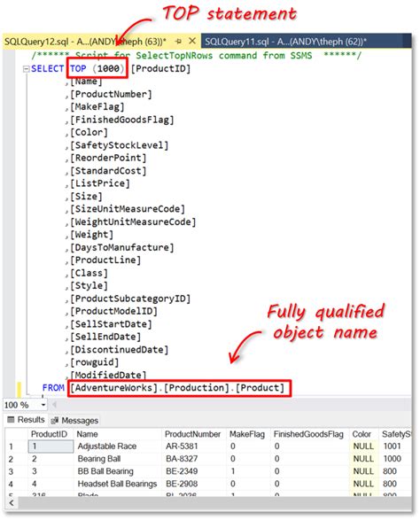Click the TOP keyword in the query

78,68
